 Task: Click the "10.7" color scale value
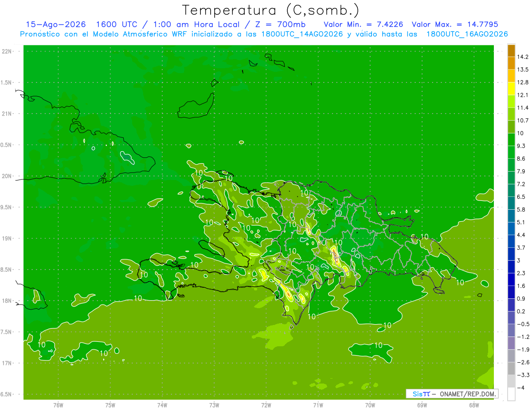[523, 120]
